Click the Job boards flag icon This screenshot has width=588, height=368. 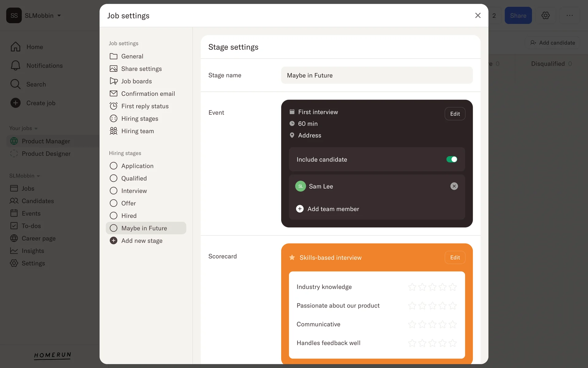pyautogui.click(x=113, y=81)
